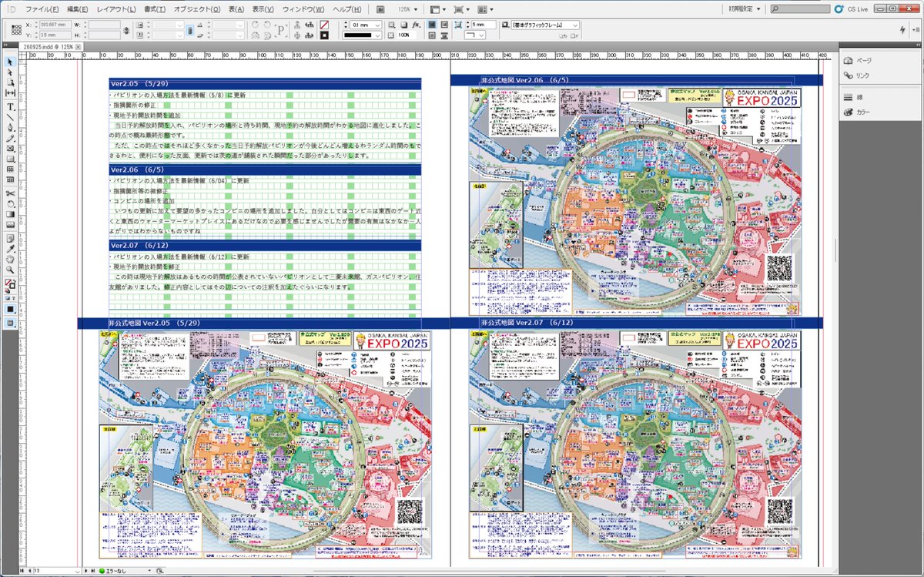Open the ページ panel
Viewport: 924px width, 577px height.
(858, 60)
